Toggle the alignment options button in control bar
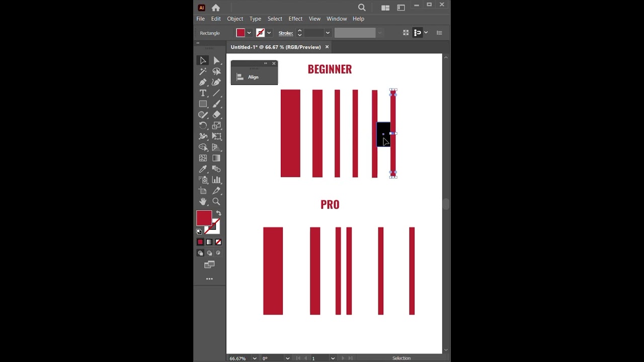The height and width of the screenshot is (362, 644). click(418, 33)
